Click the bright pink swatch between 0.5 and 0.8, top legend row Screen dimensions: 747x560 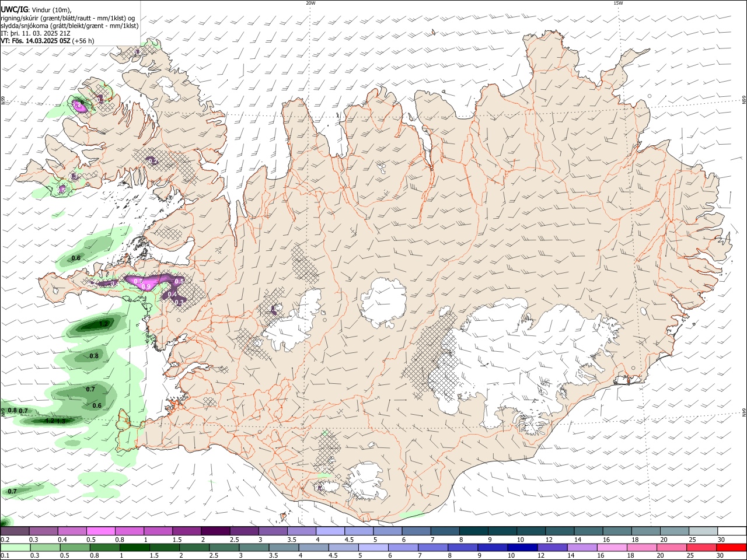pos(101,531)
